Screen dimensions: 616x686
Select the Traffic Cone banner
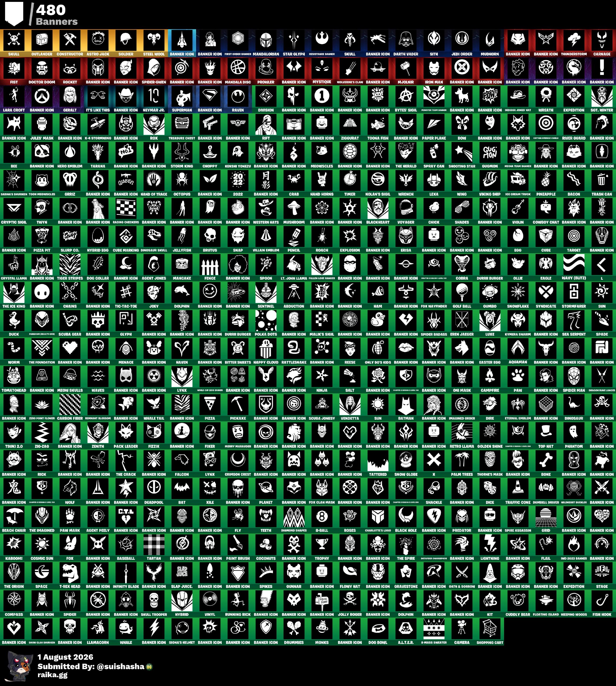518,492
